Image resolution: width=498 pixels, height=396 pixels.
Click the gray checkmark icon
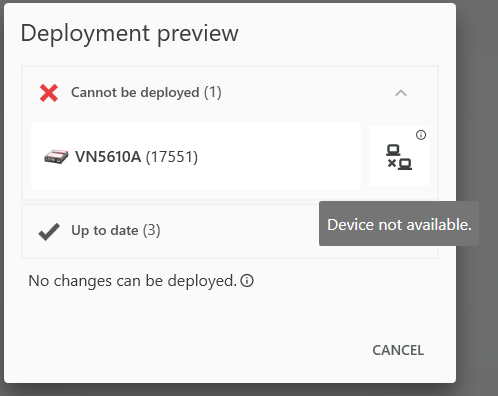[x=49, y=231]
